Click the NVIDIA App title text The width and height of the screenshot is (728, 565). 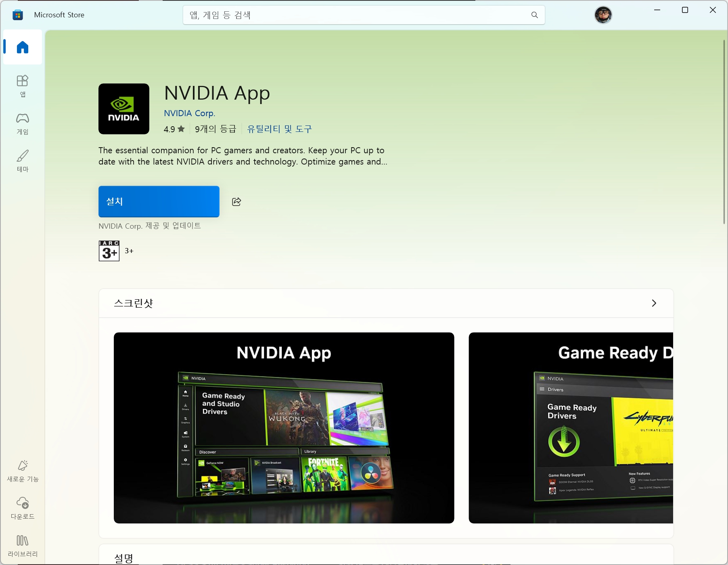tap(217, 94)
